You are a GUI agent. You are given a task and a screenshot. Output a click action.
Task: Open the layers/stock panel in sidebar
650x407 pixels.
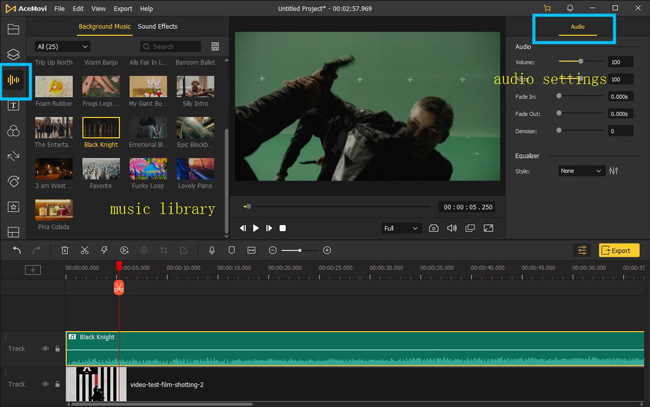coord(13,54)
